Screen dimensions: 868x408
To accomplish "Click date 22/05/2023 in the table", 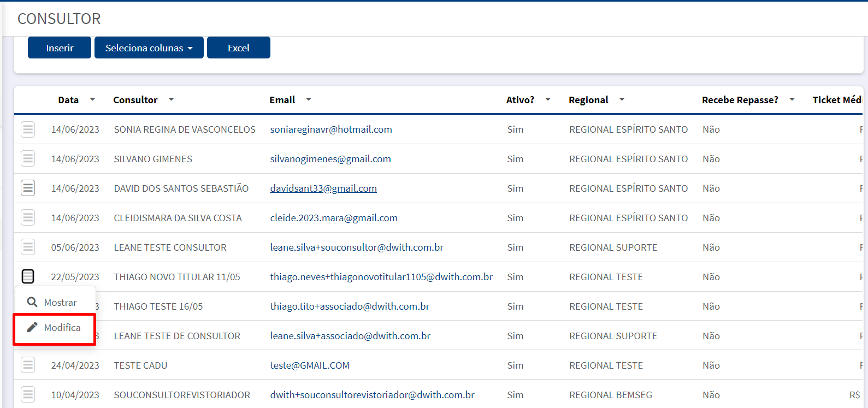I will click(x=75, y=277).
